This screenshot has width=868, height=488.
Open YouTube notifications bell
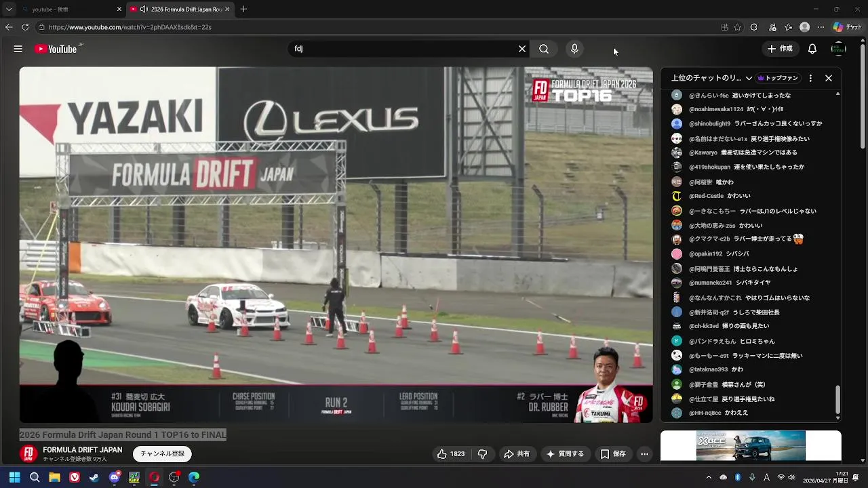click(x=812, y=49)
